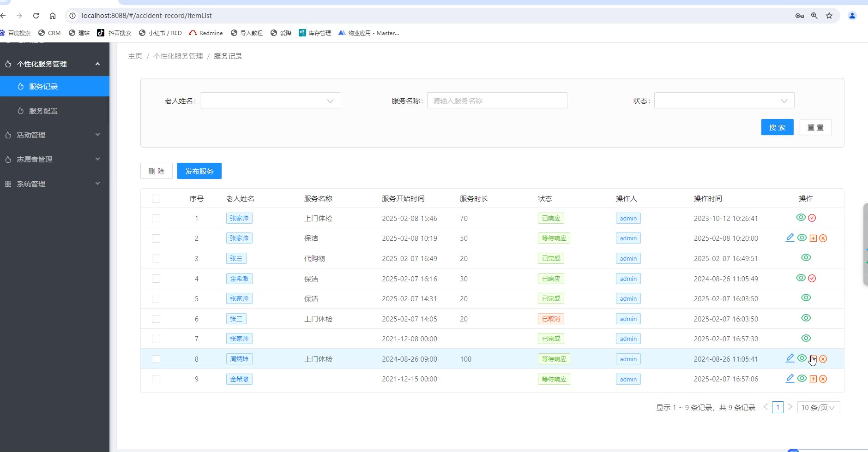Open the 状态 dropdown filter
This screenshot has width=868, height=452.
(x=723, y=101)
